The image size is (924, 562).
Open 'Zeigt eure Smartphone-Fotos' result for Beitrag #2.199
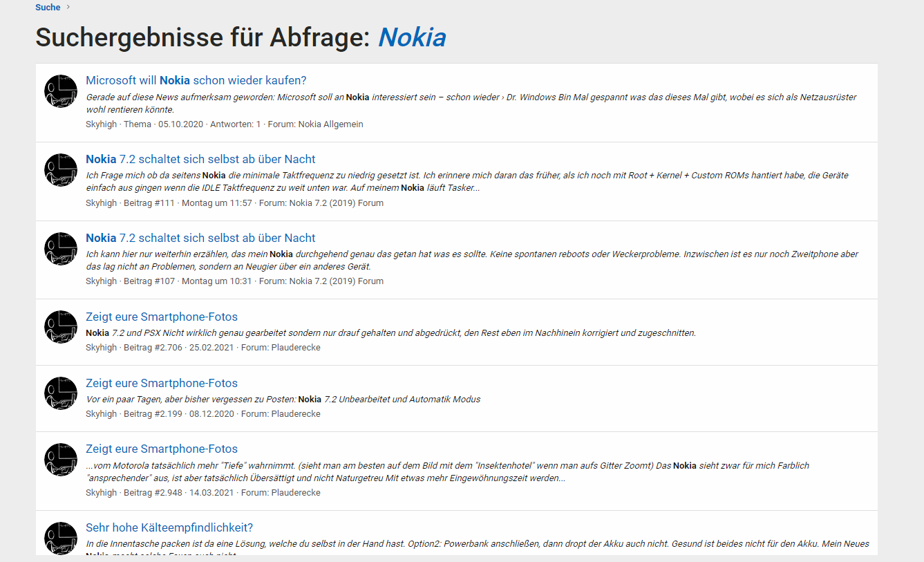tap(162, 383)
